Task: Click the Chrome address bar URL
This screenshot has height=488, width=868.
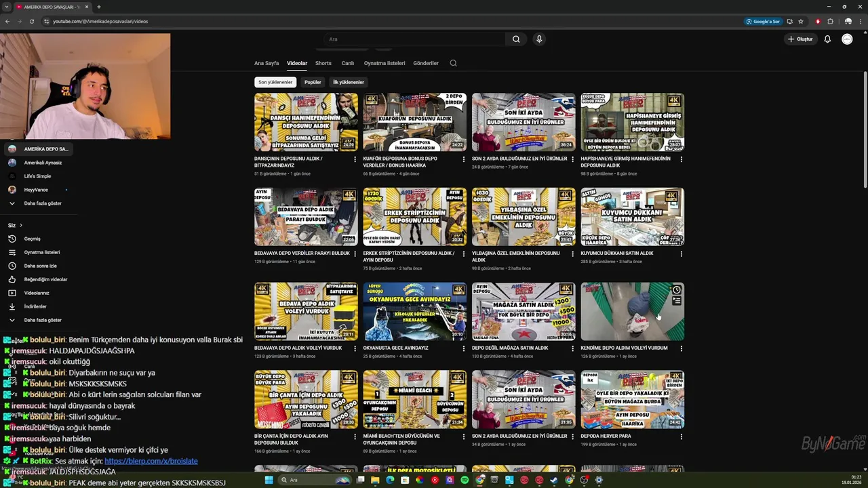Action: 100,21
